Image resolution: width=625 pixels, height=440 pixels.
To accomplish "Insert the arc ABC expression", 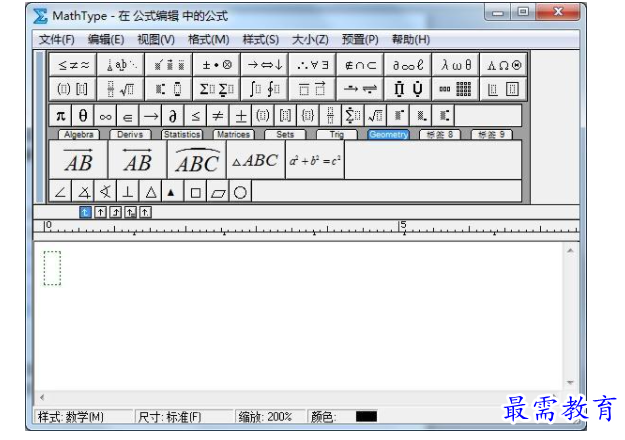I will 197,160.
